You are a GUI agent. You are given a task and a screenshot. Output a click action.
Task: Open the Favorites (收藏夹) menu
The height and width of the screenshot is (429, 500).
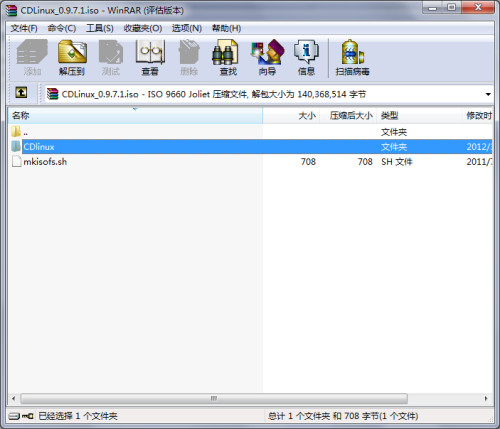tap(143, 28)
